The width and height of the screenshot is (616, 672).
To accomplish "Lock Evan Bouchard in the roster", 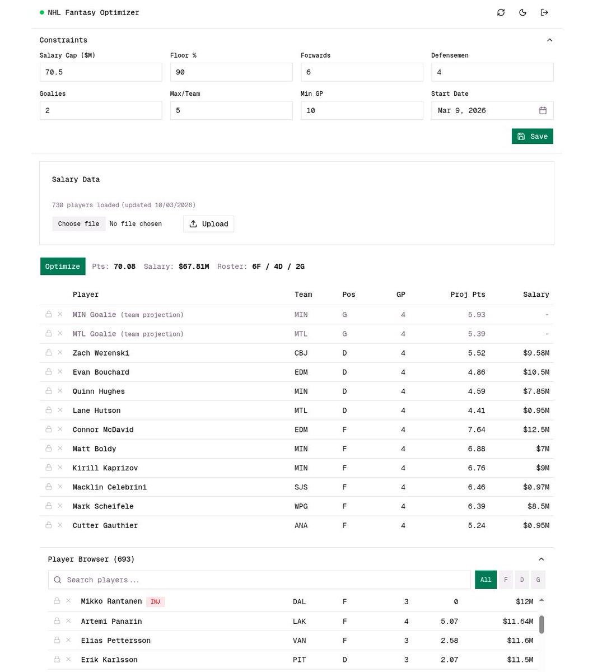I will (49, 372).
